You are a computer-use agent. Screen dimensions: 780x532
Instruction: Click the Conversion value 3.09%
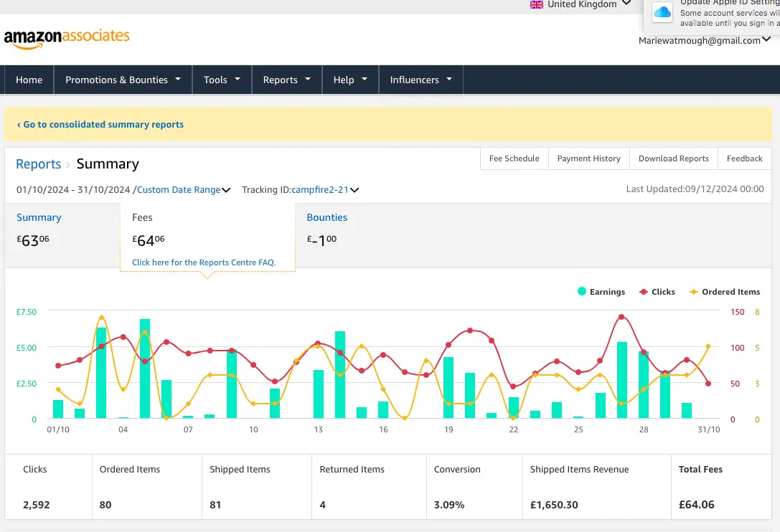click(x=449, y=505)
